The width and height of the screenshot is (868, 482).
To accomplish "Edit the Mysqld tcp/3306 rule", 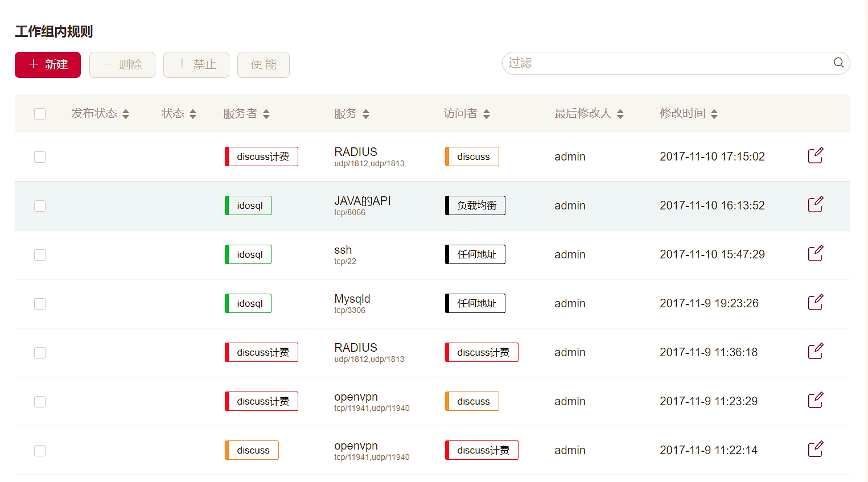I will click(815, 302).
